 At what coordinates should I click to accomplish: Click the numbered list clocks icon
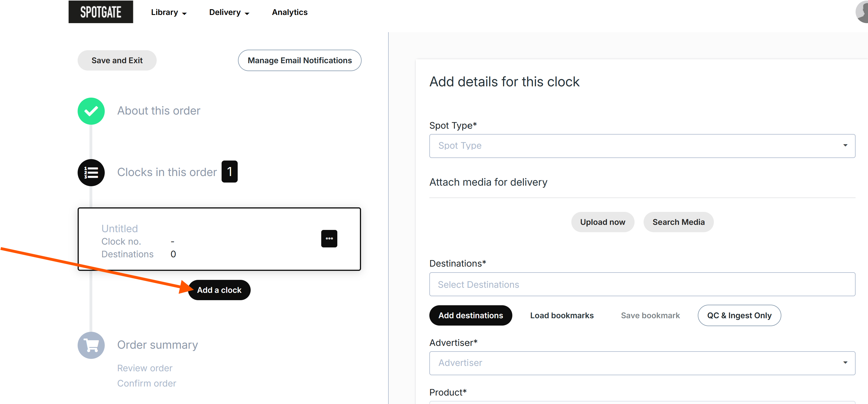[91, 172]
